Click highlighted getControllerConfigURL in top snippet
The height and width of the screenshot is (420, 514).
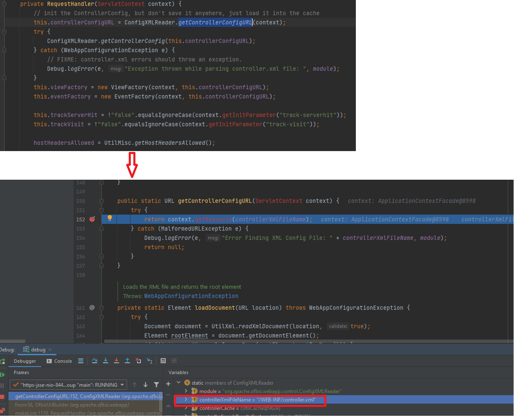(215, 22)
